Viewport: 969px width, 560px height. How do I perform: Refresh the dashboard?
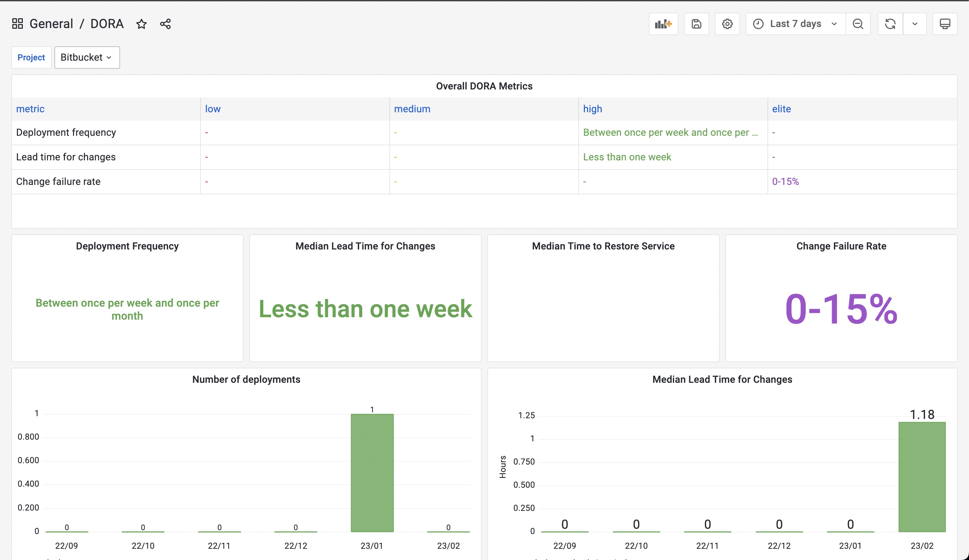890,24
